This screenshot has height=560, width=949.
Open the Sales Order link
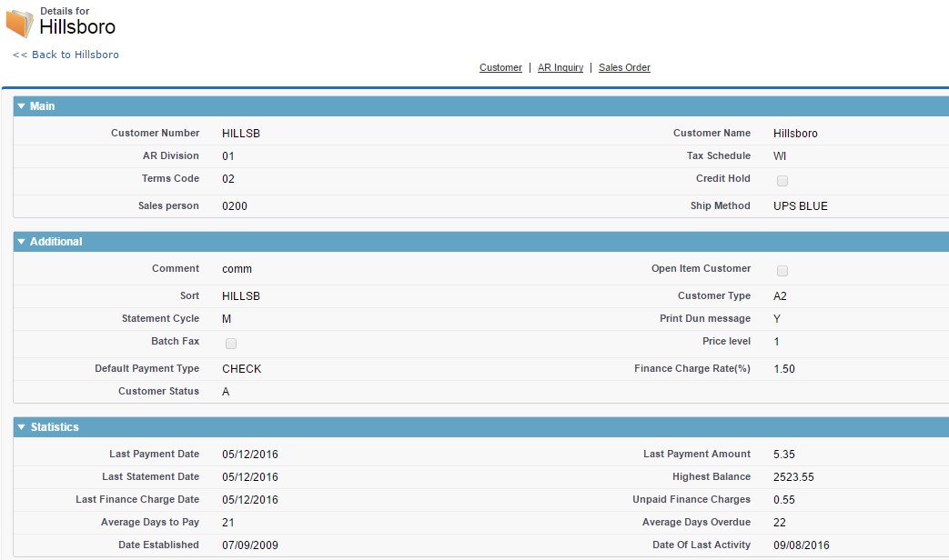tap(624, 67)
